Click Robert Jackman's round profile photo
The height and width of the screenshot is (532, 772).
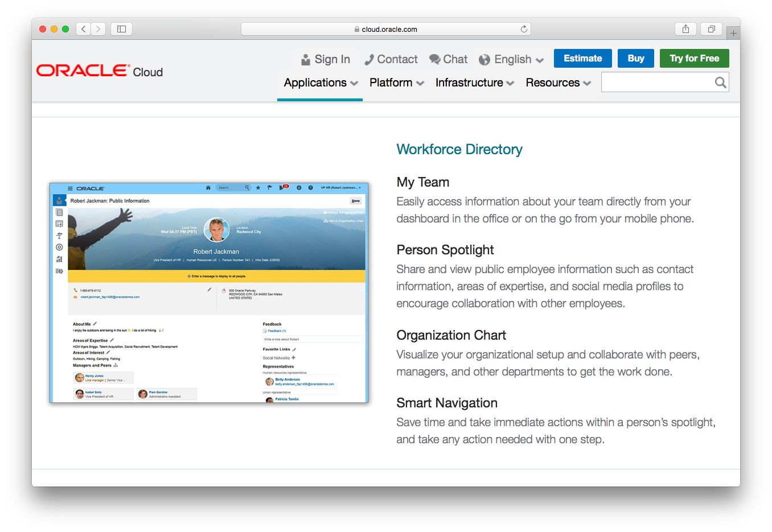216,230
